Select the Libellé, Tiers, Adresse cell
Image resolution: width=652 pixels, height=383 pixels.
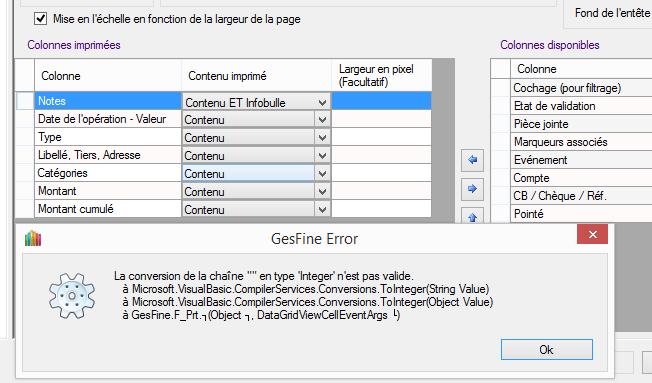(108, 155)
